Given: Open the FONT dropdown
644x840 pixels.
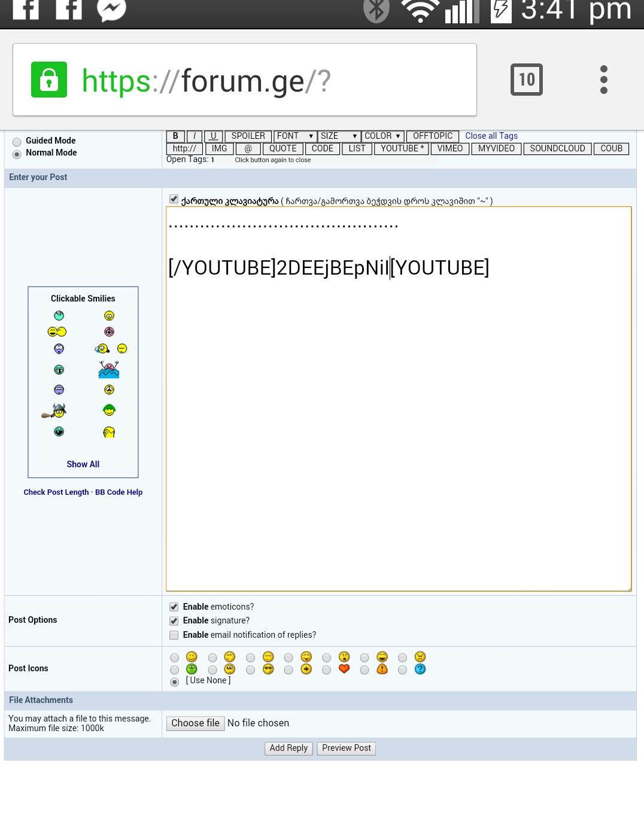Looking at the screenshot, I should click(296, 136).
